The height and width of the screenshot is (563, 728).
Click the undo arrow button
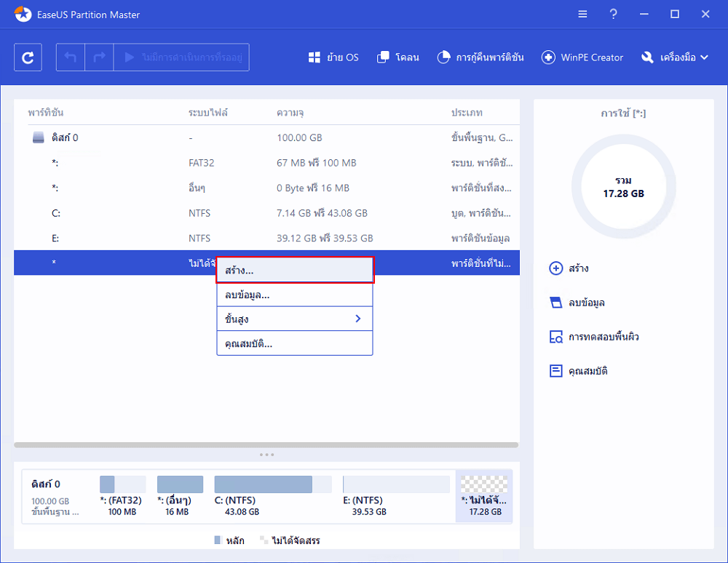tap(71, 57)
